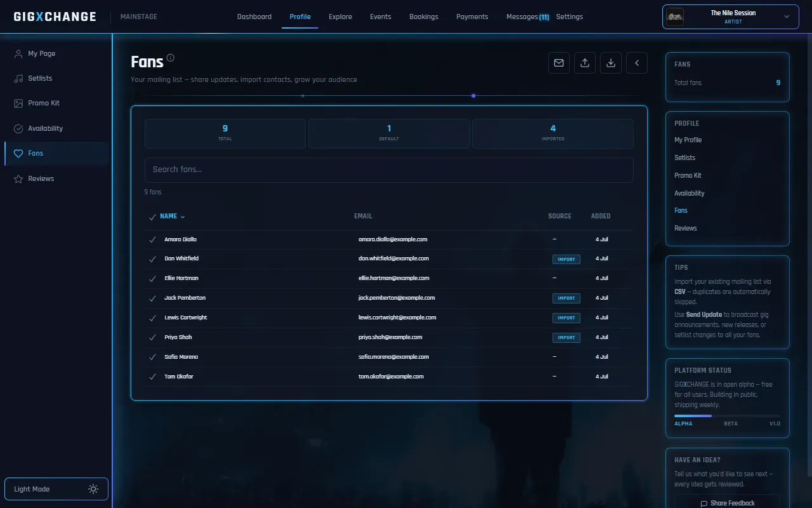The width and height of the screenshot is (812, 508).
Task: Click the MAINSTAGE label in header
Action: (x=138, y=17)
